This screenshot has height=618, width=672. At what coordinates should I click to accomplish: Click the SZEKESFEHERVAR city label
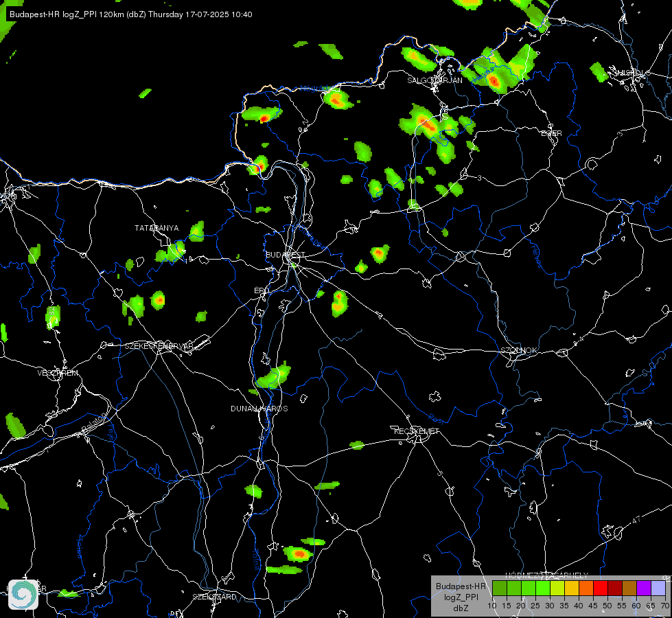point(159,346)
